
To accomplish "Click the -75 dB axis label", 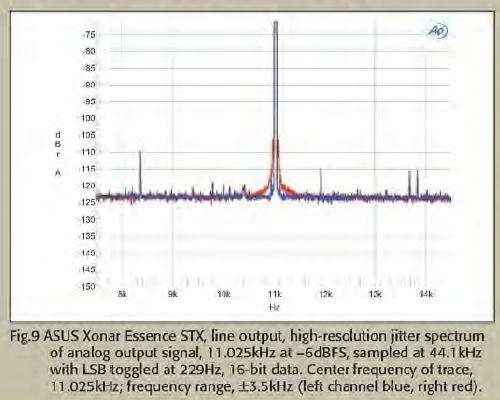I will [x=88, y=35].
